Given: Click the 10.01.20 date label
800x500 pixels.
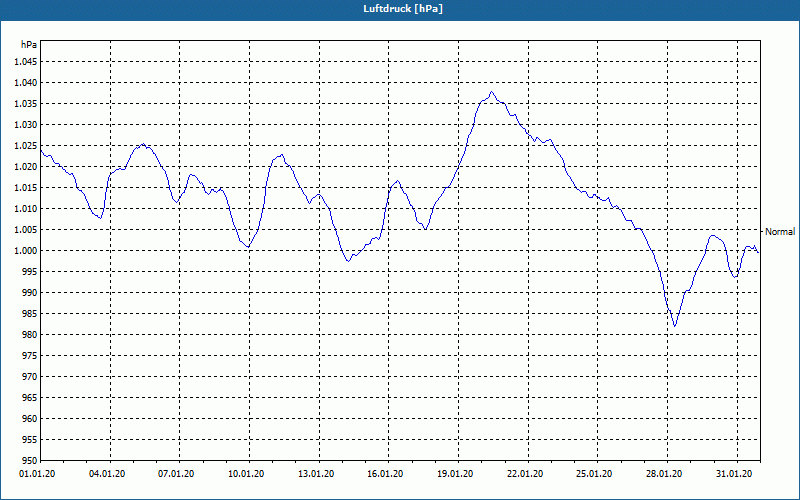Looking at the screenshot, I should 246,474.
